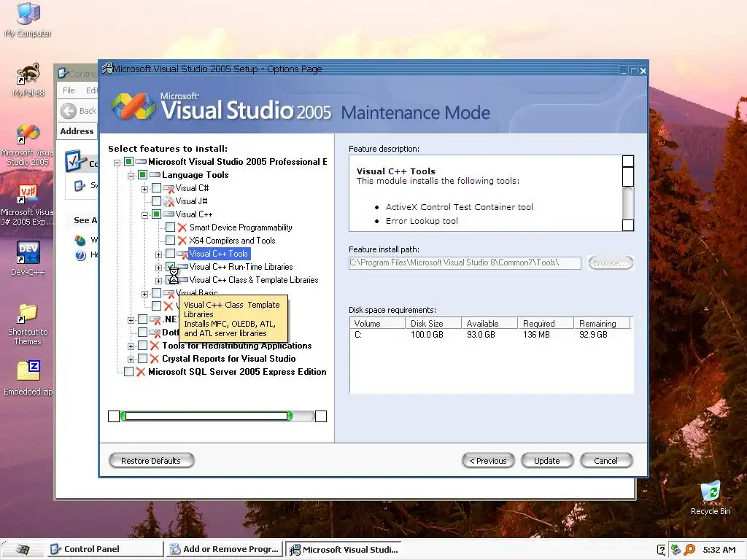Viewport: 747px width, 560px height.
Task: Toggle the Visual J# checkbox
Action: [x=156, y=201]
